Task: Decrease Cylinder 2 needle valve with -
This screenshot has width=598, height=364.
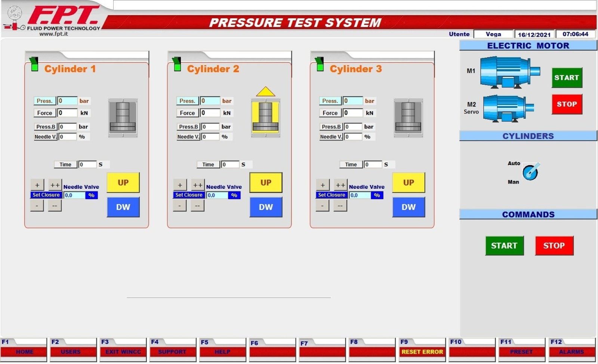Action: pyautogui.click(x=180, y=206)
